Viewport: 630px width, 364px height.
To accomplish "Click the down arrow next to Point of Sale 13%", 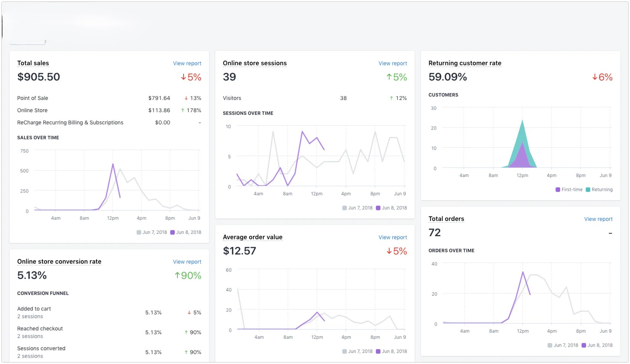I will pos(186,98).
